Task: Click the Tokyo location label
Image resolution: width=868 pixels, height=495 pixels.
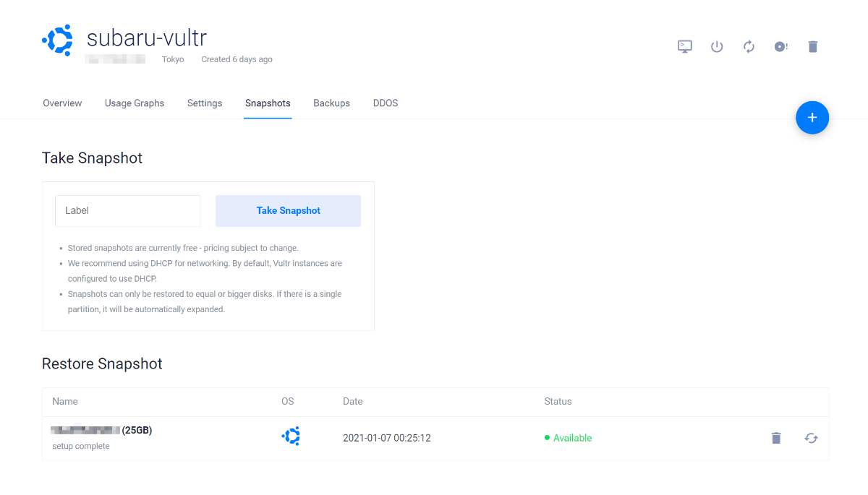Action: pyautogui.click(x=173, y=59)
